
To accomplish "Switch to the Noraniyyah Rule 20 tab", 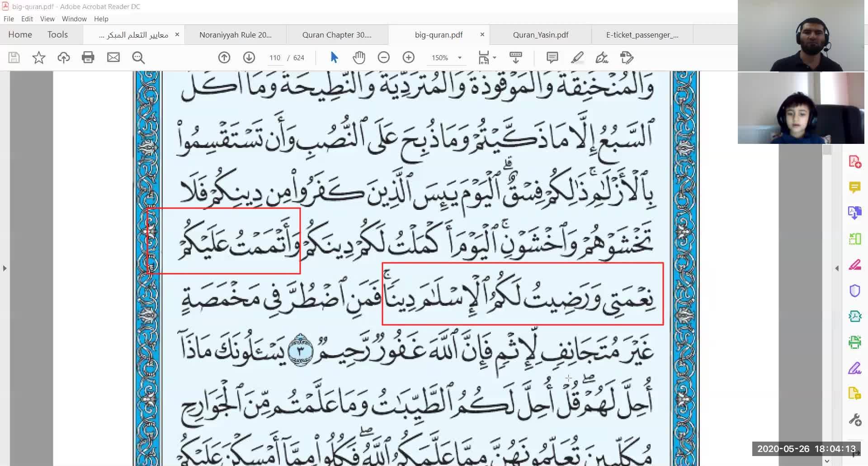I will [236, 35].
